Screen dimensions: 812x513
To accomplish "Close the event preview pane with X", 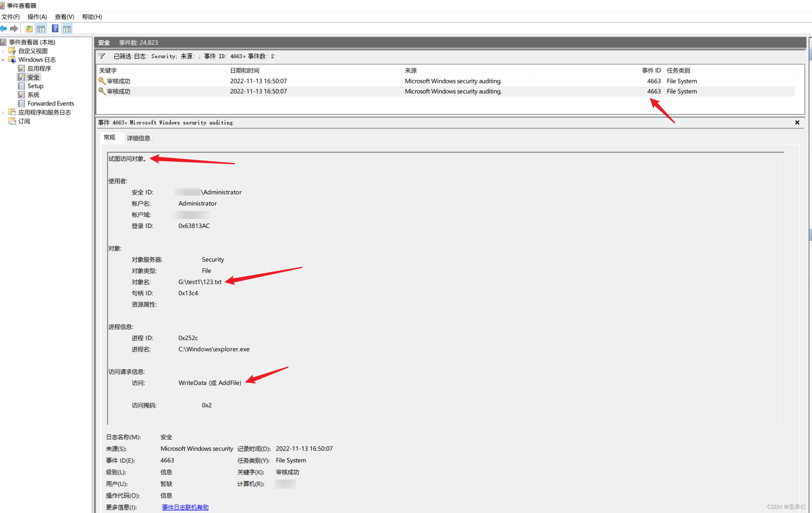I will pyautogui.click(x=797, y=122).
